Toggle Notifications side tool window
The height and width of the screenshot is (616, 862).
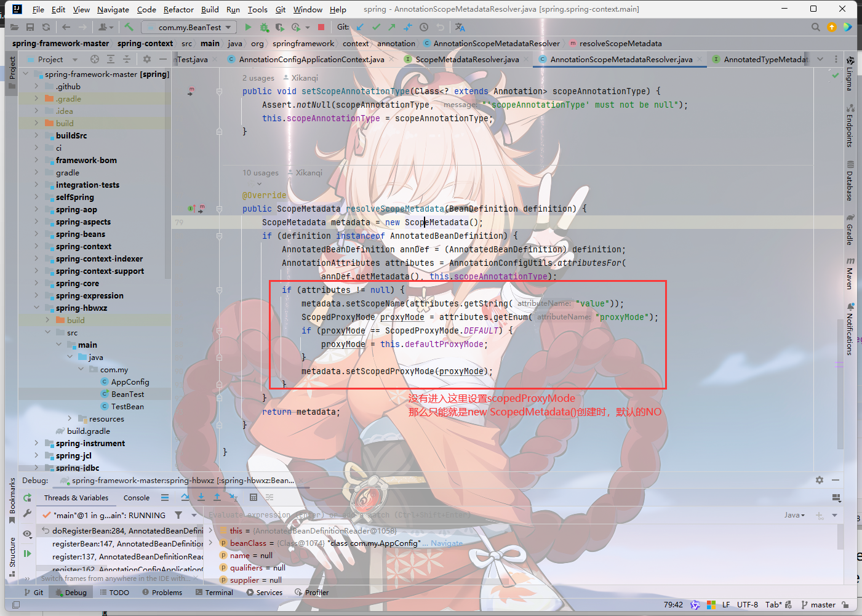(850, 329)
